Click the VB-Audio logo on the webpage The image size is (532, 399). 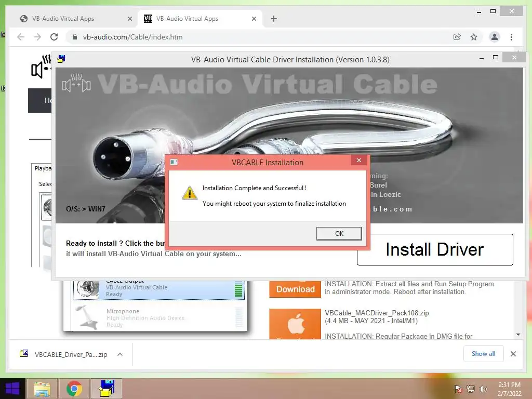pos(41,66)
